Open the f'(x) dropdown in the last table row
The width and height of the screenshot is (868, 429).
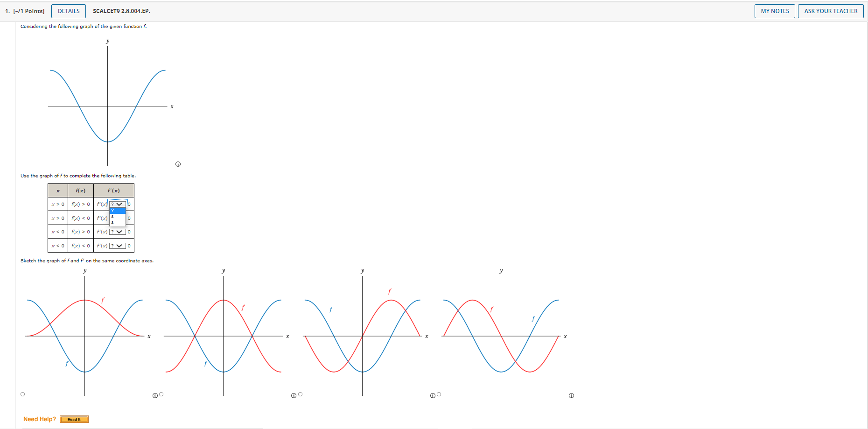click(118, 245)
